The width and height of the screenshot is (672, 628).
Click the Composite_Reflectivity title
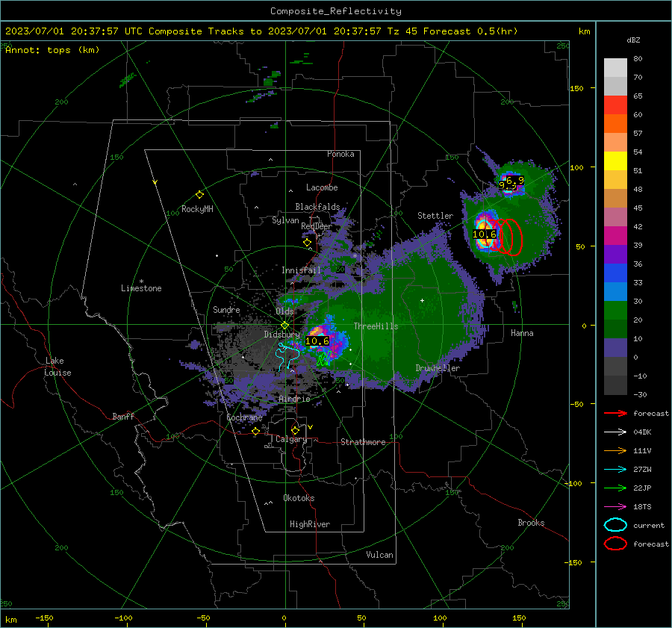pos(335,11)
